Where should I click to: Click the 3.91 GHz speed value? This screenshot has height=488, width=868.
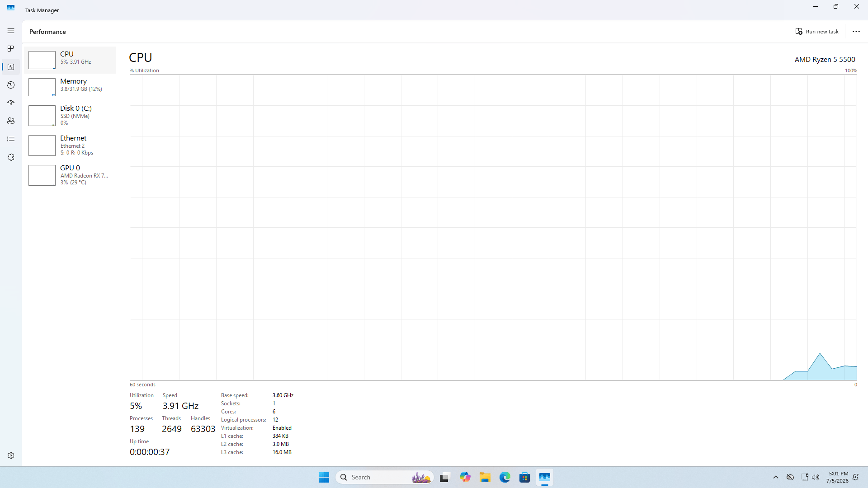click(x=180, y=406)
